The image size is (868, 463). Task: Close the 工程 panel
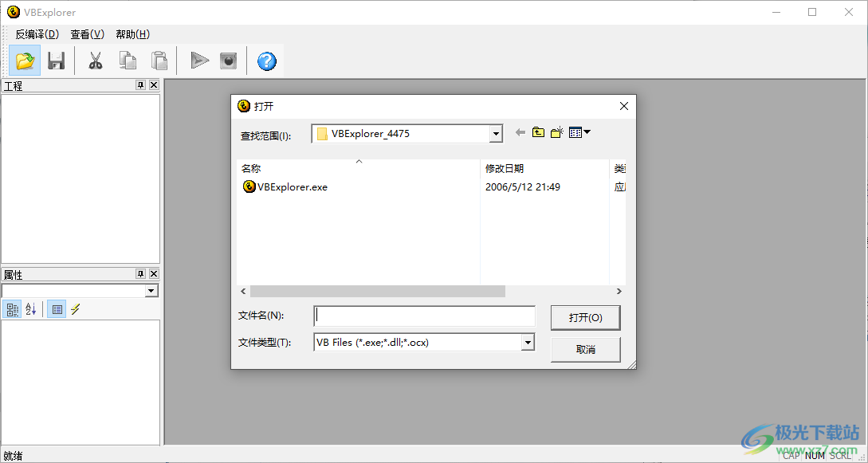(x=154, y=85)
